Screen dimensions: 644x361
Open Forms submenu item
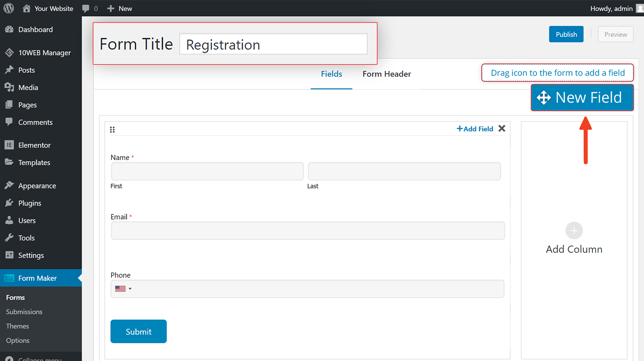[x=16, y=298]
